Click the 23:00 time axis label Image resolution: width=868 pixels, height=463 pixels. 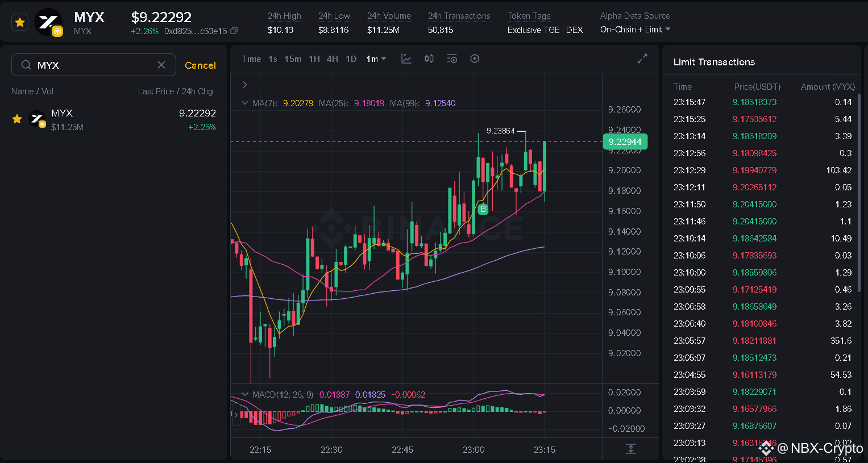click(474, 450)
